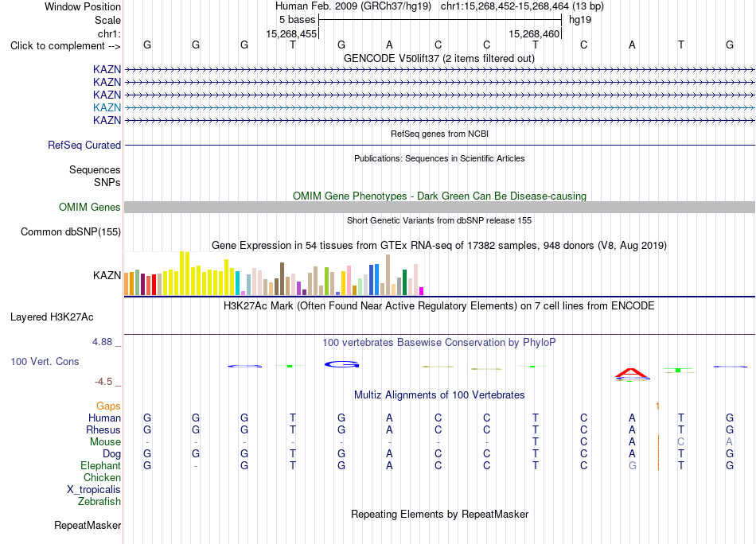Viewport: 756px width, 544px height.
Task: Open the GTEx Gene Expression track title
Action: (x=438, y=245)
